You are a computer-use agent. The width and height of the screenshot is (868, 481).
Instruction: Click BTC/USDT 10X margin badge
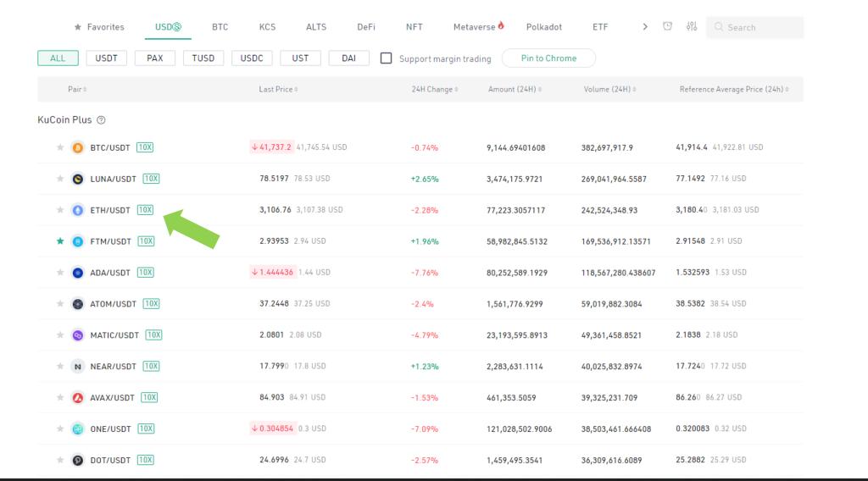point(145,147)
